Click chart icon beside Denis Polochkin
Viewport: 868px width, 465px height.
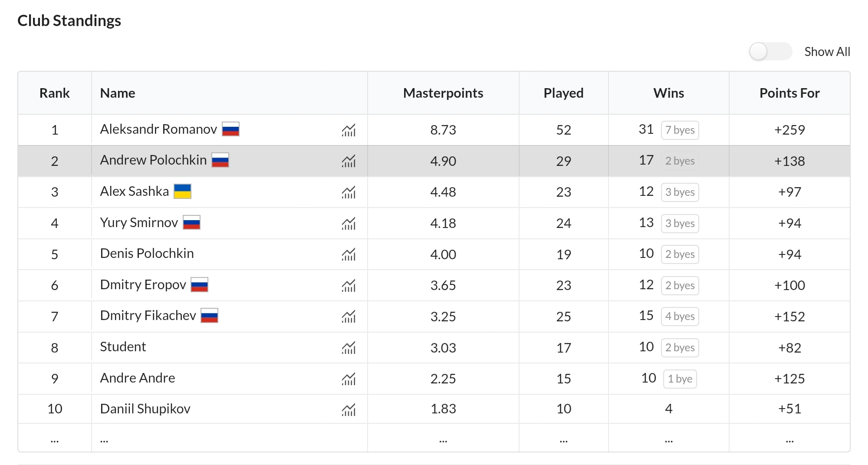(x=349, y=254)
